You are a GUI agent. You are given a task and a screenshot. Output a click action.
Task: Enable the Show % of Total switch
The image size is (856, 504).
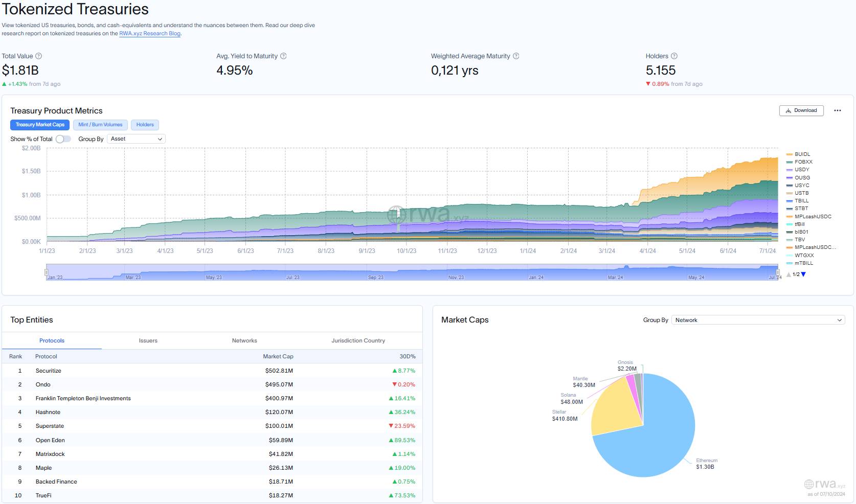tap(63, 139)
